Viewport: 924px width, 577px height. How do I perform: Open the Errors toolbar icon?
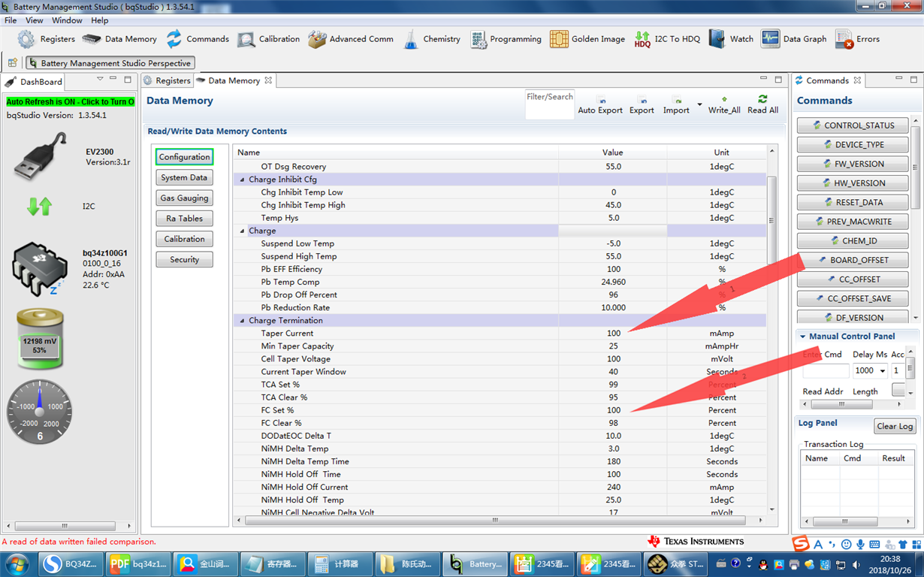click(844, 39)
